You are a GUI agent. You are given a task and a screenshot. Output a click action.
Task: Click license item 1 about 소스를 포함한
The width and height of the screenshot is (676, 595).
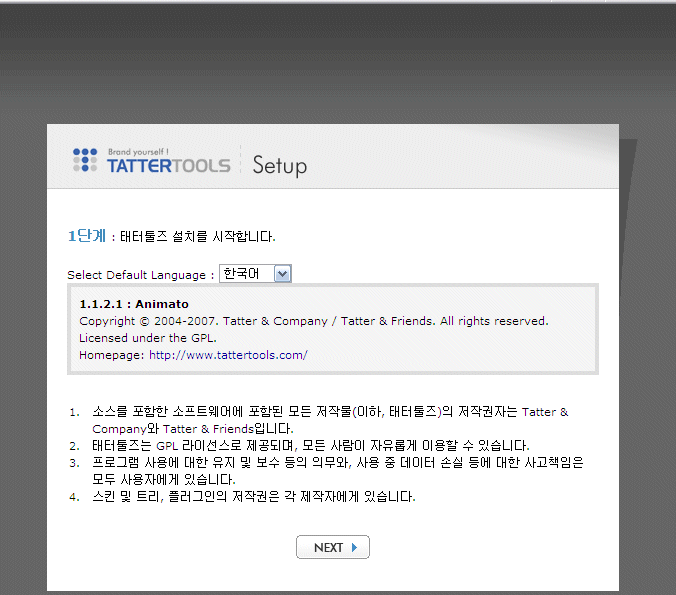[x=330, y=420]
